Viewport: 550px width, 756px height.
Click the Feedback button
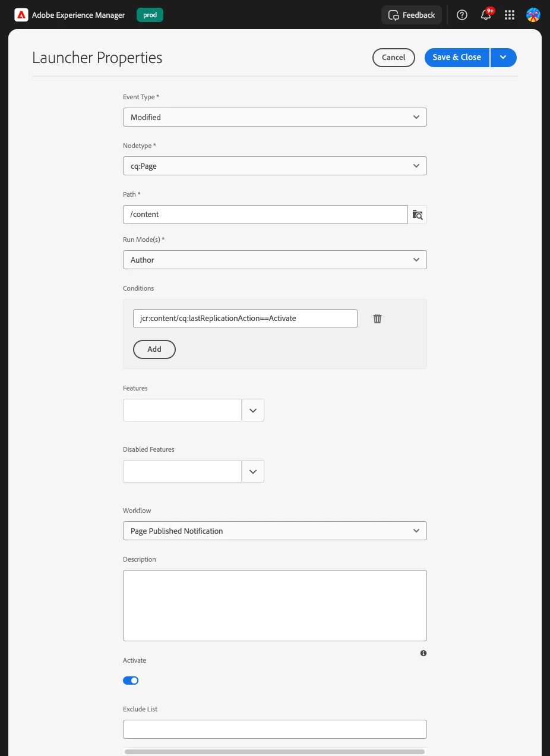click(x=412, y=15)
